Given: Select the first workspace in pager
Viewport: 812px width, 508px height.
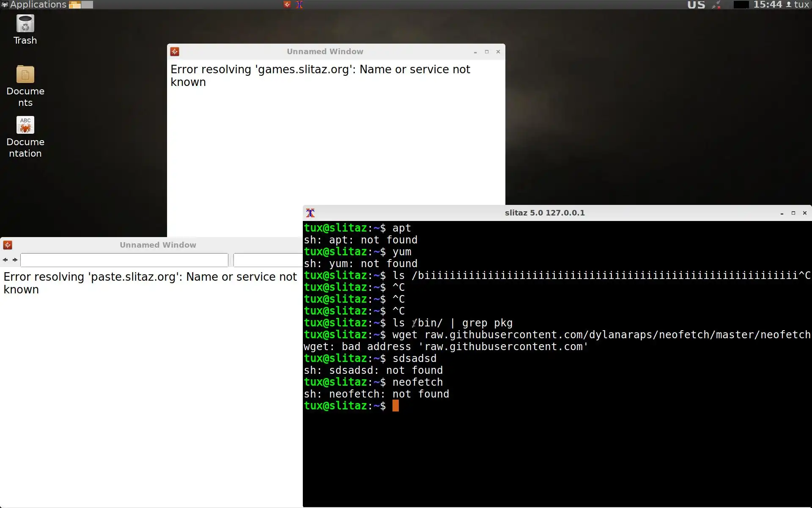Looking at the screenshot, I should pos(75,5).
